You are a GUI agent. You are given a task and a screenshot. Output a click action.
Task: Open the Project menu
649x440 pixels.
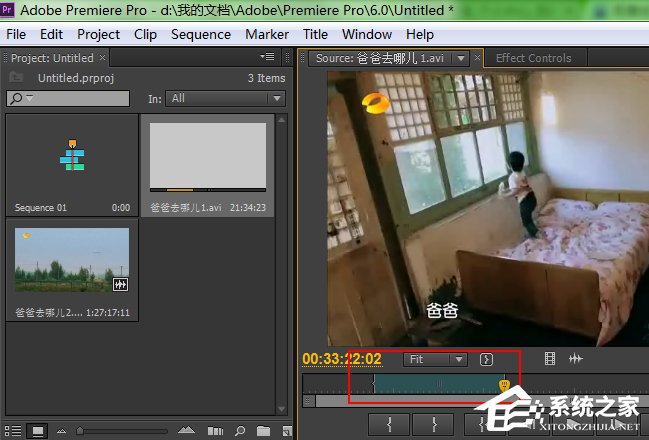99,34
